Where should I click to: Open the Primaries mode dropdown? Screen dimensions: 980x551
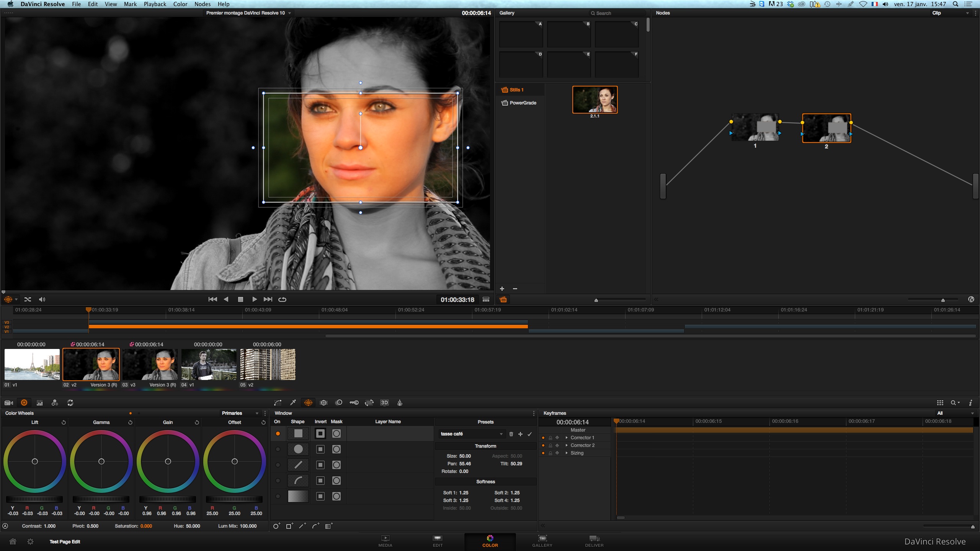pos(257,413)
